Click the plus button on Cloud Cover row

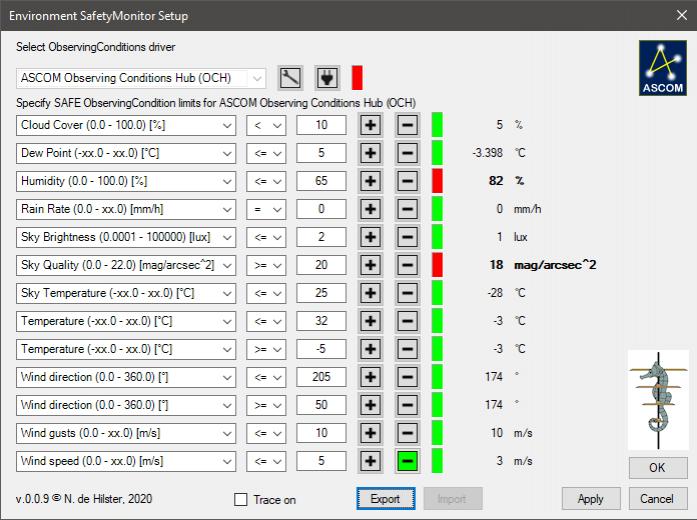coord(370,125)
